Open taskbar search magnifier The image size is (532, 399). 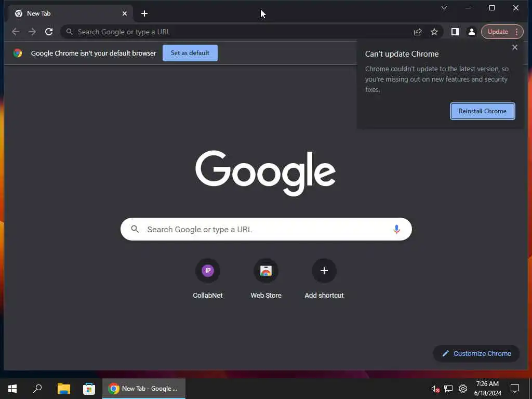[x=37, y=389]
